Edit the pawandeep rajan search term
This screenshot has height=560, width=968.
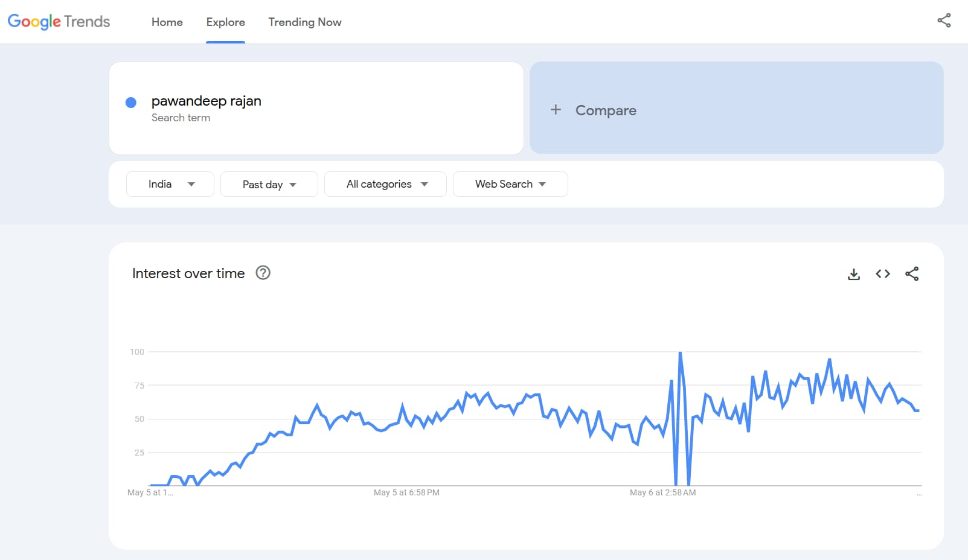207,101
